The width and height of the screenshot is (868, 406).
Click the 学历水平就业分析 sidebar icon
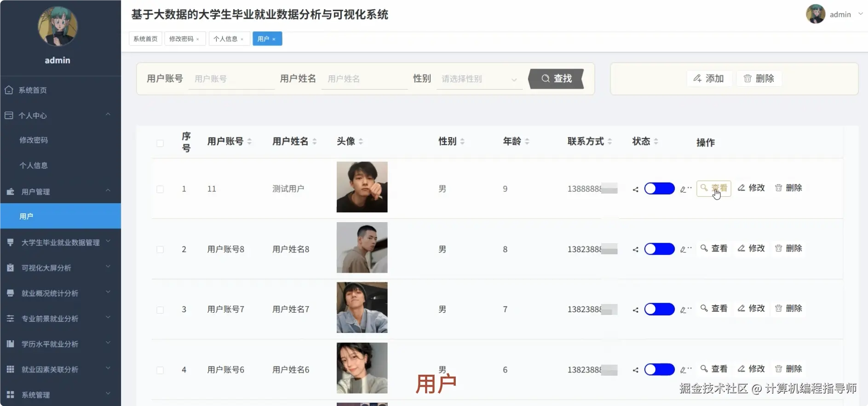pos(10,343)
